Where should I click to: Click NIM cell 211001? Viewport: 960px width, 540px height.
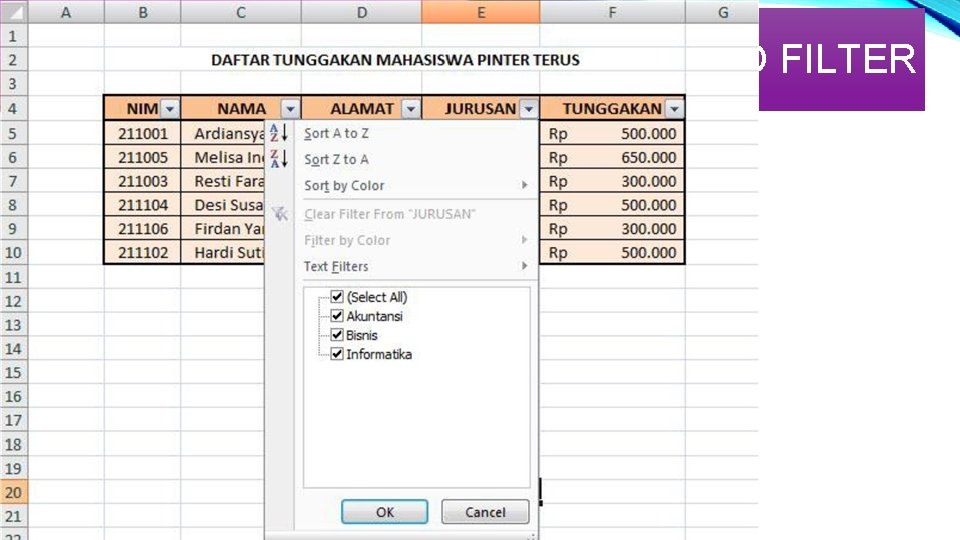143,133
